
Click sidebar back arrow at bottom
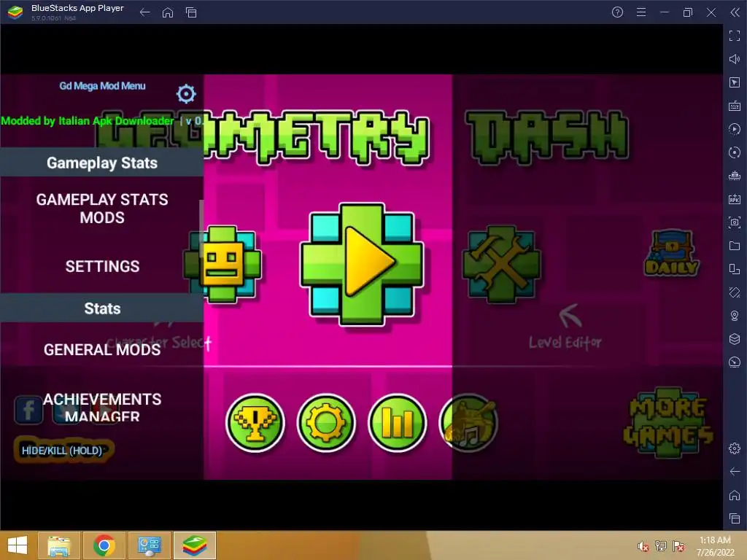(x=735, y=472)
